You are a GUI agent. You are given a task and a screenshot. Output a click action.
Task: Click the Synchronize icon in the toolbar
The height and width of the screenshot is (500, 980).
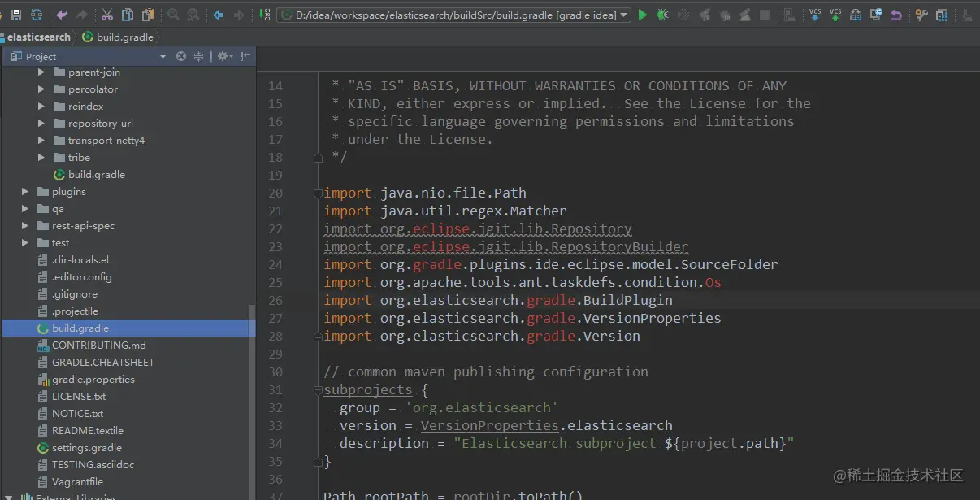37,15
